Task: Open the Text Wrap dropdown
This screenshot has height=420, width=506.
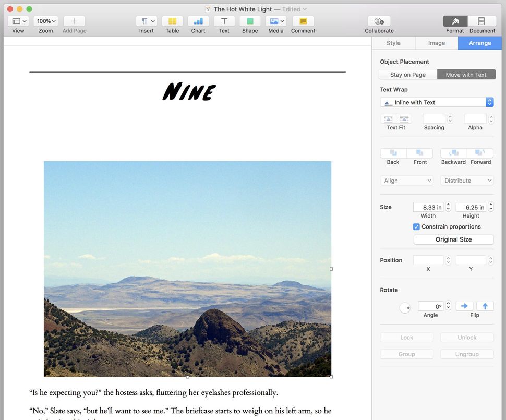Action: pos(437,102)
